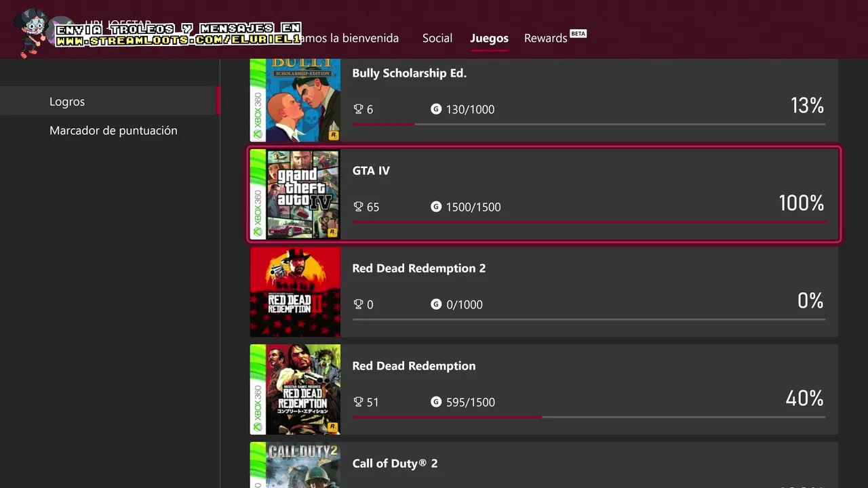Click the trophy icon in GTA IV row

359,206
